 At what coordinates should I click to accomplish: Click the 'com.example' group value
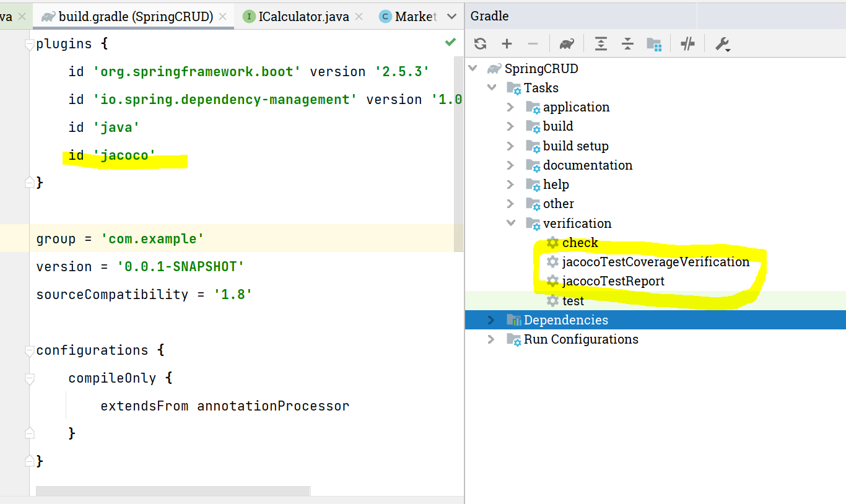click(x=152, y=239)
